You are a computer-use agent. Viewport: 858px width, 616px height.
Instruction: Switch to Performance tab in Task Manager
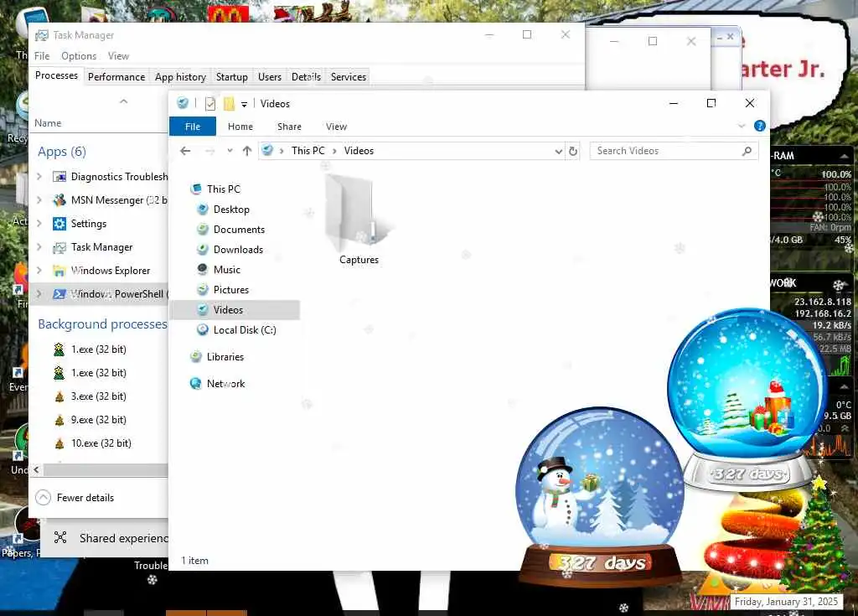tap(116, 76)
